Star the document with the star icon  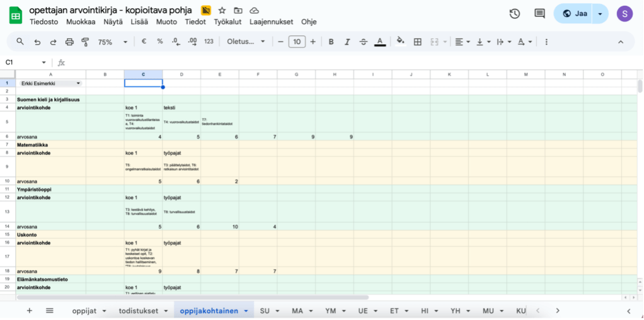pyautogui.click(x=222, y=11)
